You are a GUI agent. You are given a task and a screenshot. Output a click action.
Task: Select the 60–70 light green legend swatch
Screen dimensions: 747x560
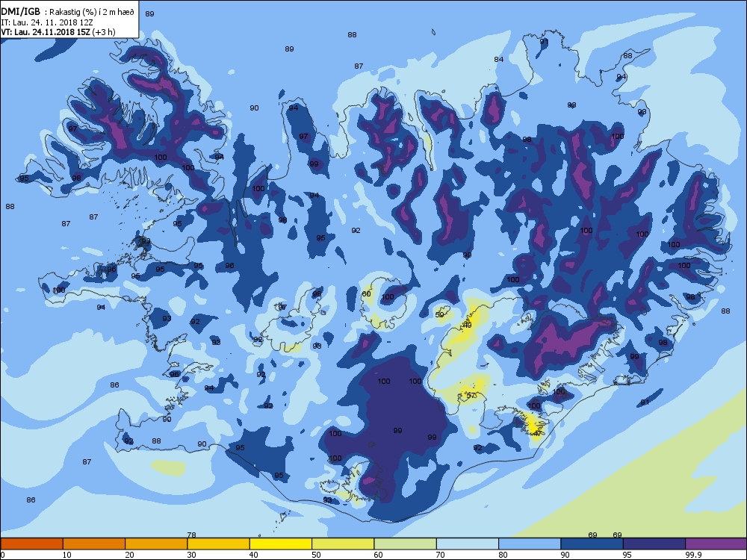406,544
